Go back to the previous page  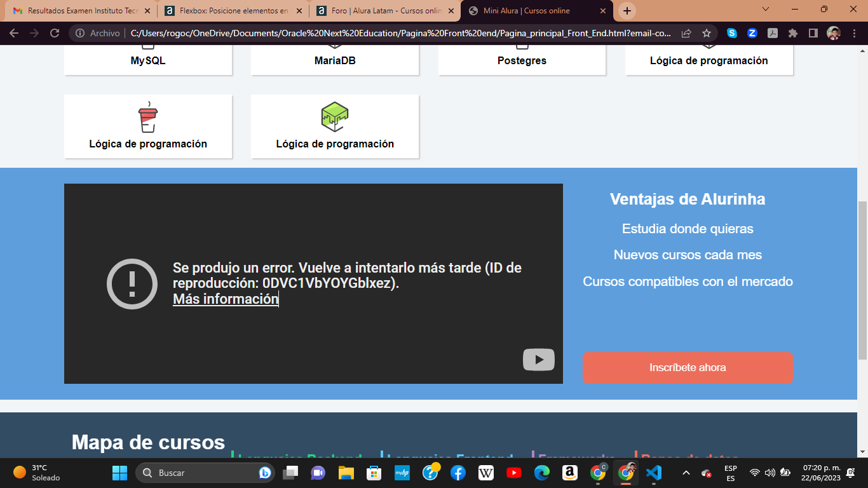[x=14, y=33]
